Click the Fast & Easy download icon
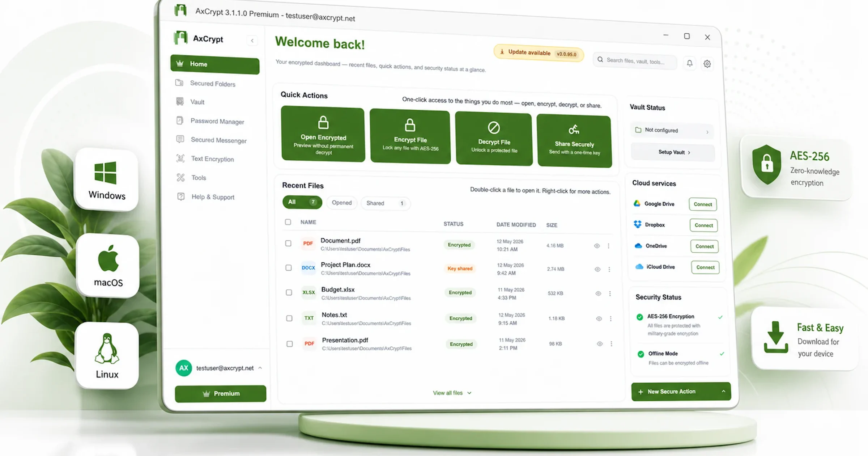Image resolution: width=868 pixels, height=456 pixels. 776,337
